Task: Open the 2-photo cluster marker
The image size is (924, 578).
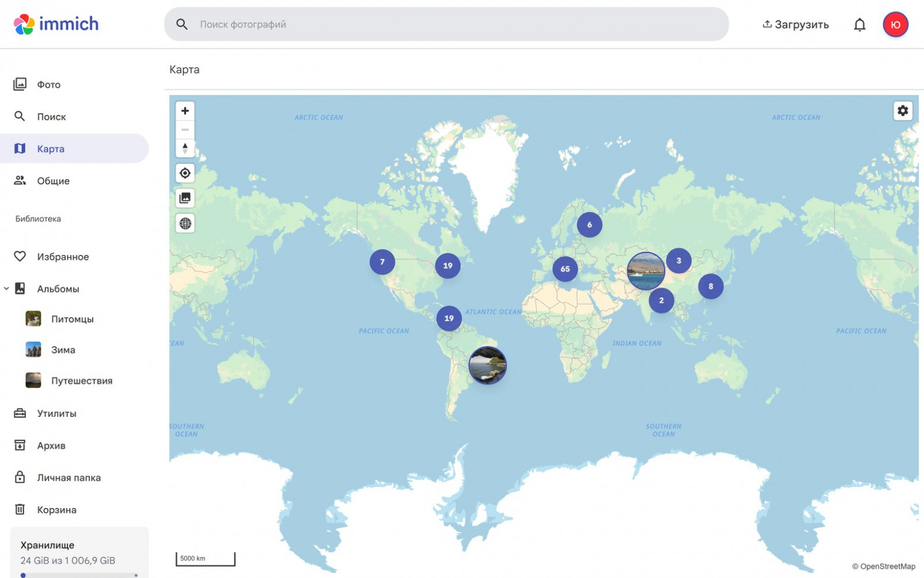Action: [661, 301]
